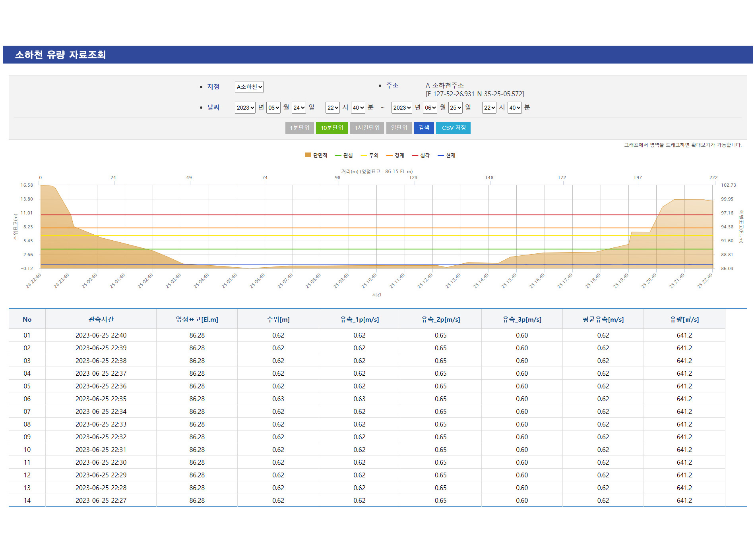Image resolution: width=756 pixels, height=556 pixels.
Task: Click the 641.2 flow value in row 01
Action: pos(684,335)
